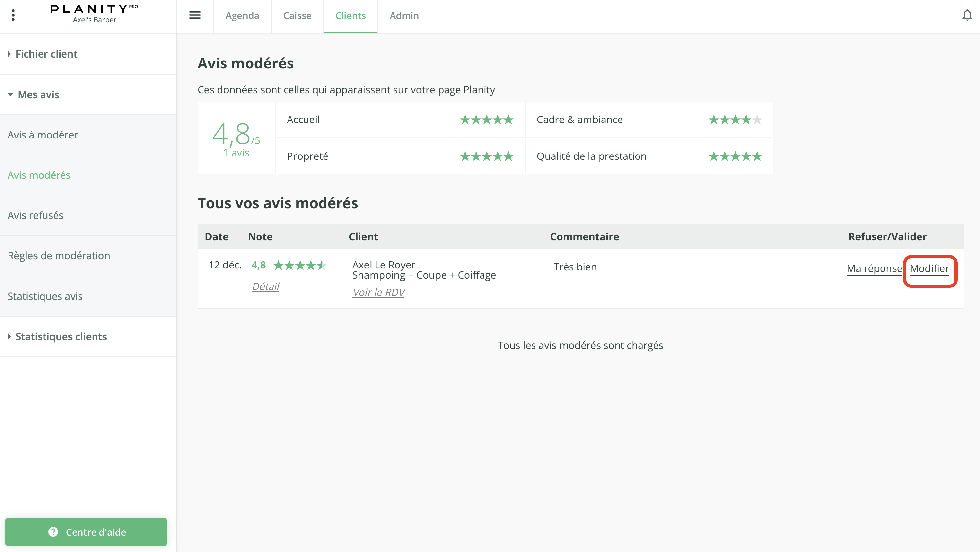This screenshot has height=552, width=980.
Task: Click the Modifier link
Action: (929, 269)
